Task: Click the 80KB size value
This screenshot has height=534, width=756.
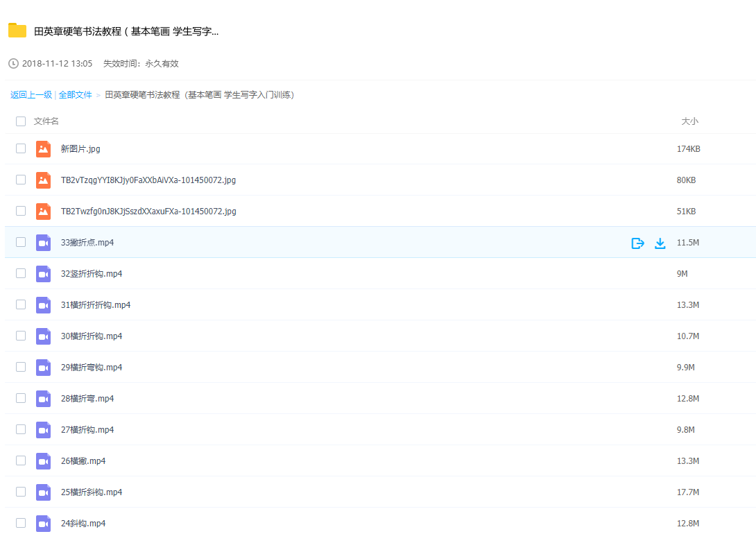Action: click(x=686, y=180)
